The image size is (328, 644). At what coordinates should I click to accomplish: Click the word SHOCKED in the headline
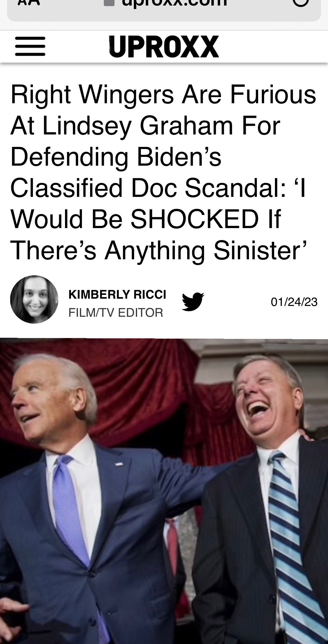tap(194, 219)
